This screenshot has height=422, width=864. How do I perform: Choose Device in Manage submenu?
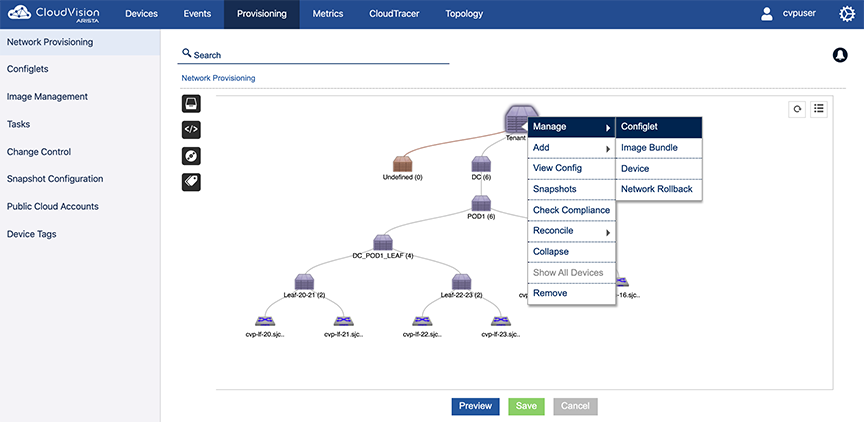[x=658, y=169]
